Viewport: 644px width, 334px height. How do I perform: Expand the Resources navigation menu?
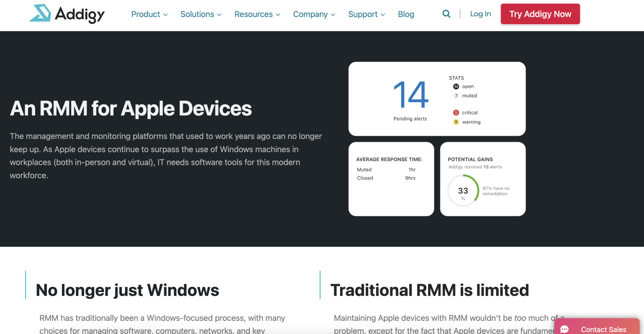pos(257,14)
